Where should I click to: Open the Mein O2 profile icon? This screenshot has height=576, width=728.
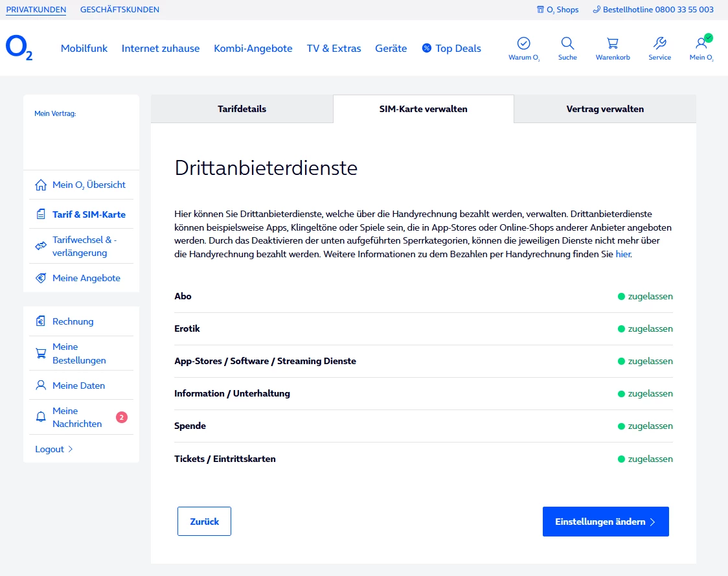701,43
